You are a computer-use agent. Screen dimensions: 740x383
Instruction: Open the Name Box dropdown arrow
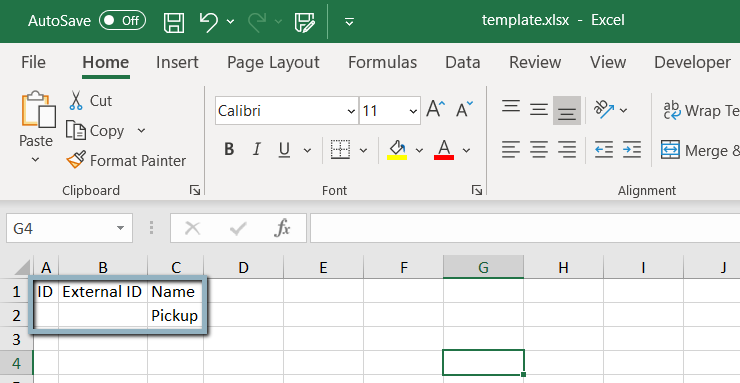tap(120, 229)
